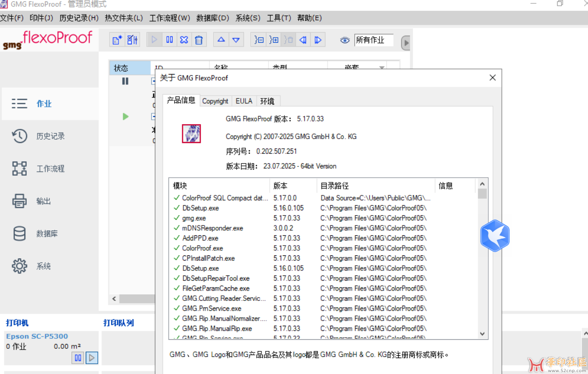
Task: Open the 系统(S) menu
Action: coord(248,18)
